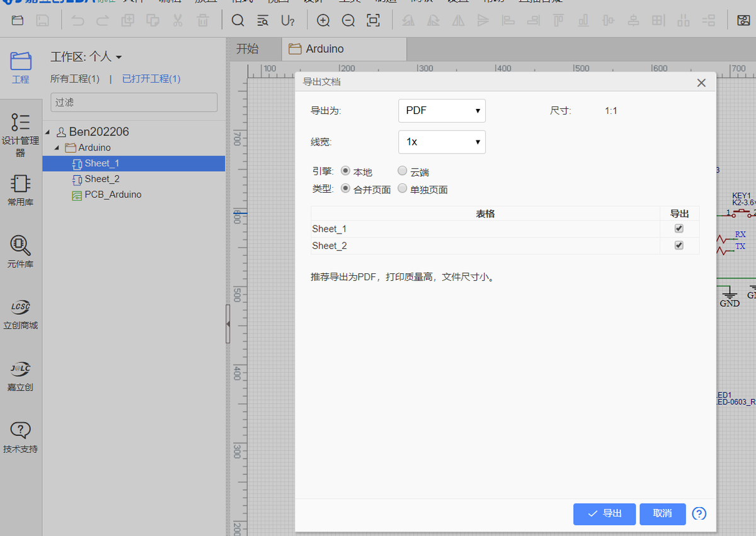Collapse the Ben202206 tree node

pos(48,132)
